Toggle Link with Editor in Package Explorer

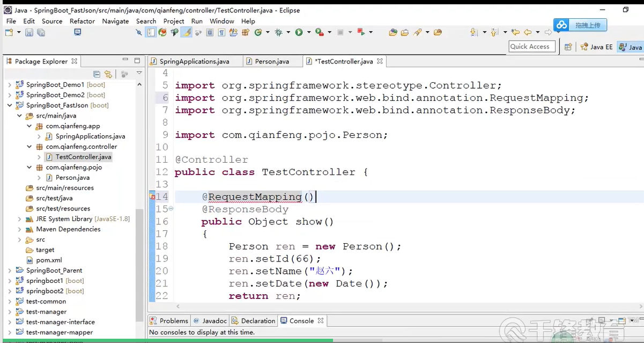tap(108, 74)
